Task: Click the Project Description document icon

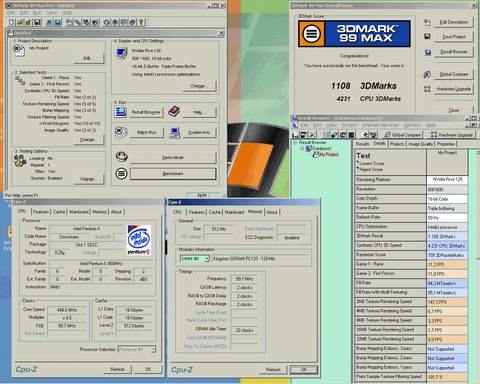Action: click(19, 50)
